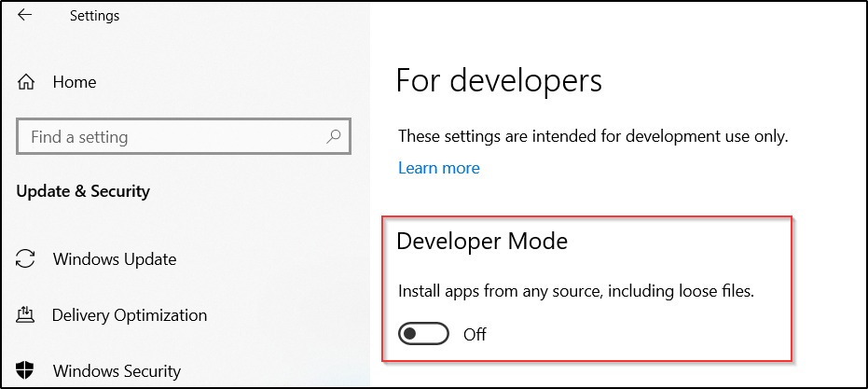Click the Update & Security sidebar heading

click(x=83, y=191)
